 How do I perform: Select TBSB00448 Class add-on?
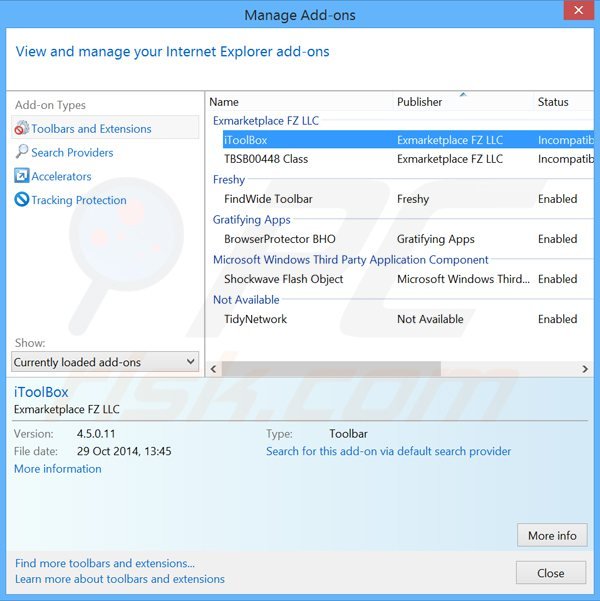[x=266, y=159]
